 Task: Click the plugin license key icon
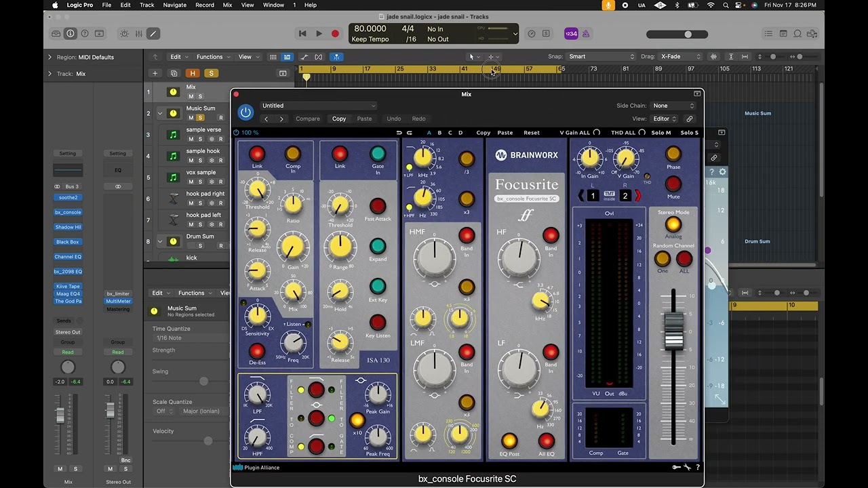(x=676, y=468)
